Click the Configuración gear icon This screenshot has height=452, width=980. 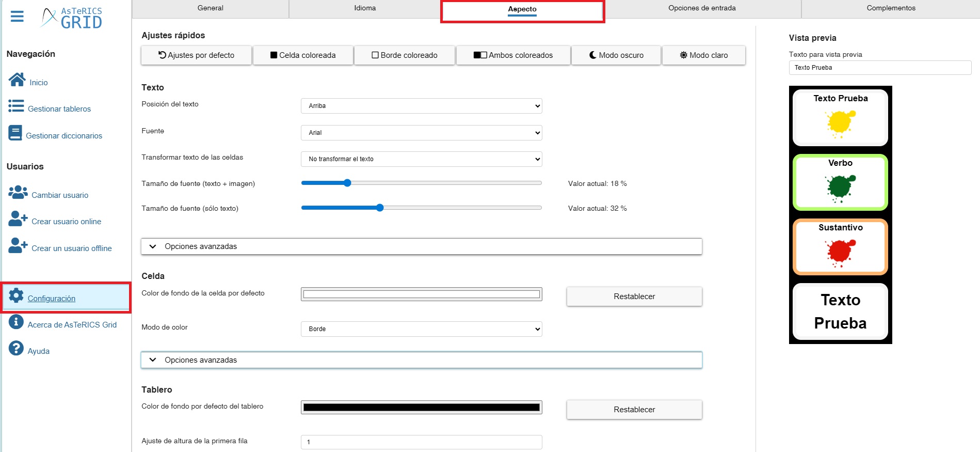pos(16,295)
